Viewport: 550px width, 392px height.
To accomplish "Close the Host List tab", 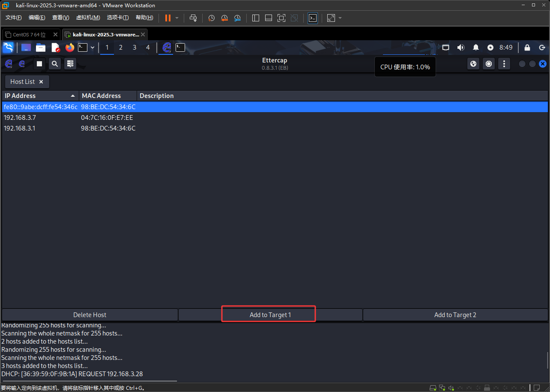I will (41, 82).
